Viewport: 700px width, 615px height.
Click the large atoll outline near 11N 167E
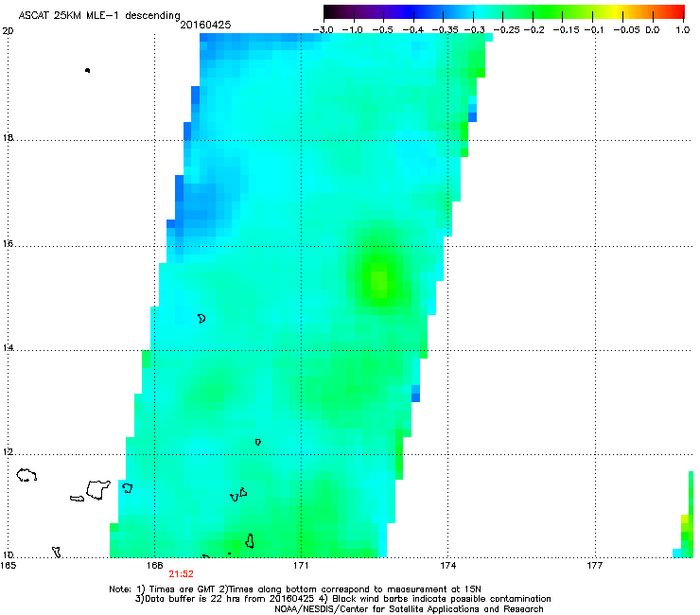click(97, 489)
